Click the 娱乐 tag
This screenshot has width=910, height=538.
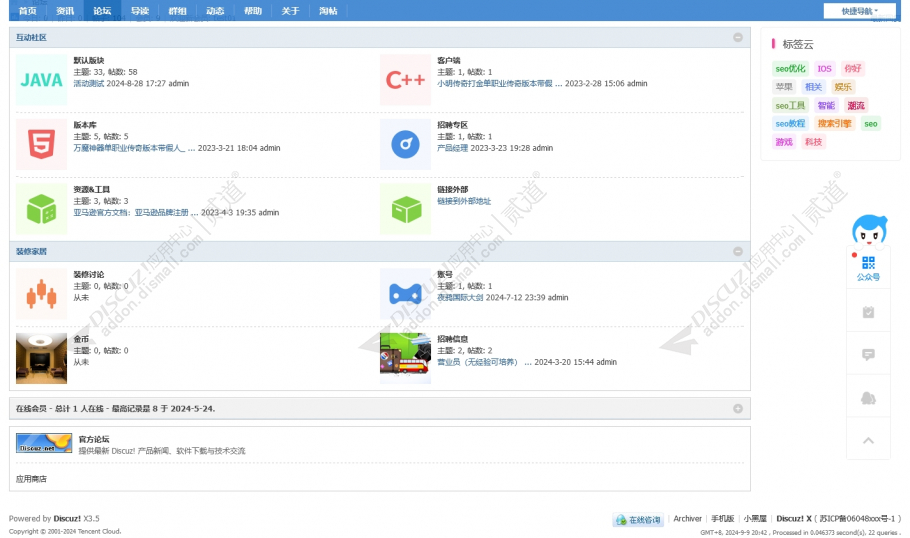(x=843, y=87)
